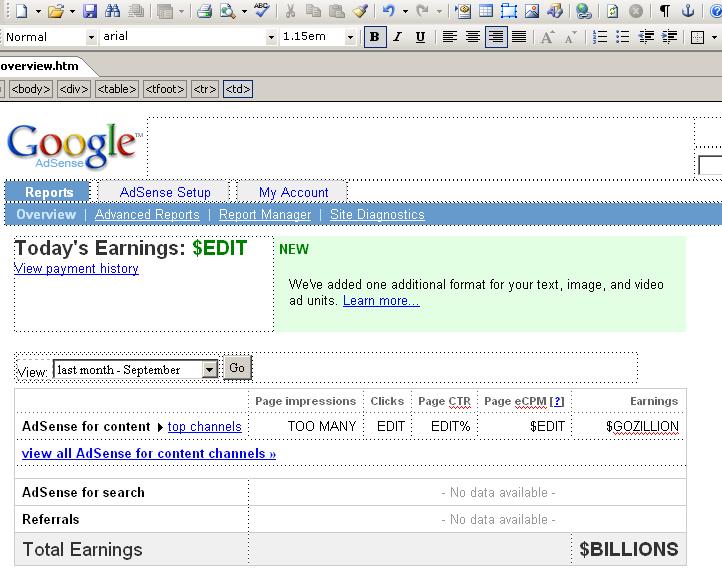
Task: Click the Copy icon in the toolbar
Action: (x=314, y=11)
